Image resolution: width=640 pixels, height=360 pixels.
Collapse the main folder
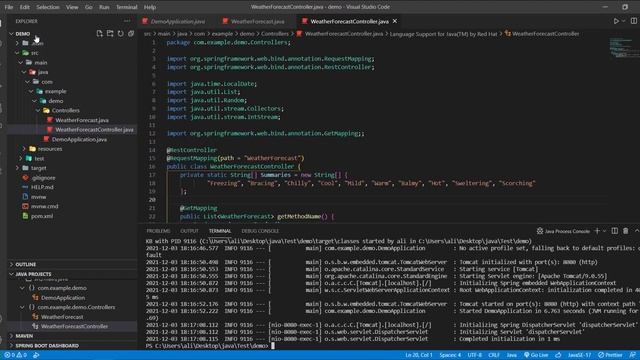coord(40,62)
